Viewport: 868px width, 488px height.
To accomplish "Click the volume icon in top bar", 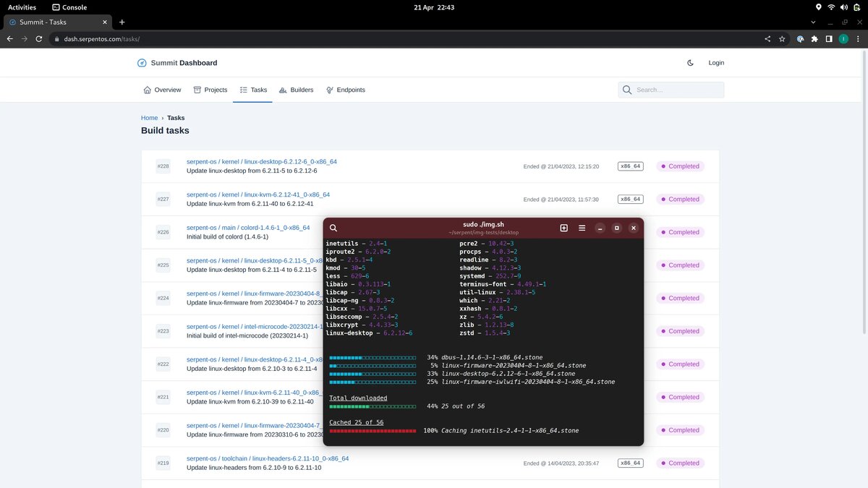I will 844,7.
